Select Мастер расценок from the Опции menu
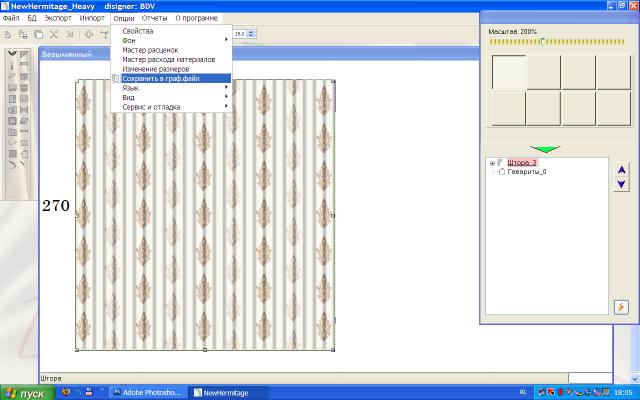Screen dimensions: 640x400 150,50
